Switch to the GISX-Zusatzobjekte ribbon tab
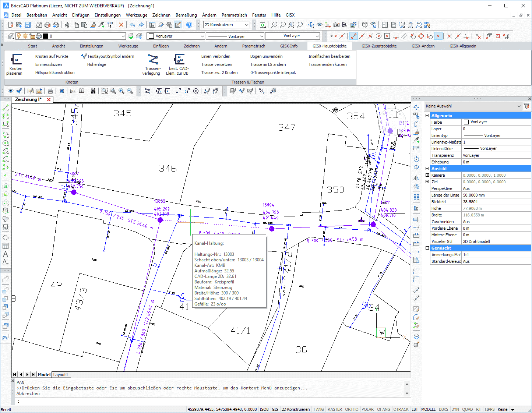Image resolution: width=532 pixels, height=413 pixels. point(379,46)
